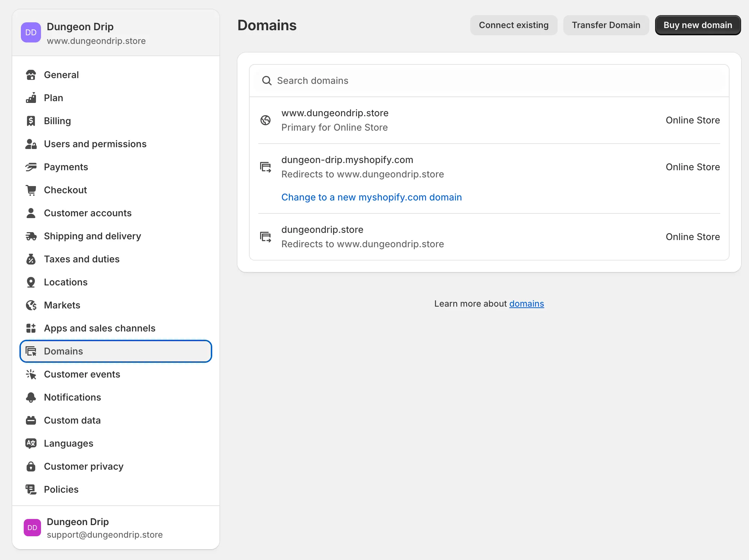Click the Languages translate icon
749x560 pixels.
click(x=31, y=443)
